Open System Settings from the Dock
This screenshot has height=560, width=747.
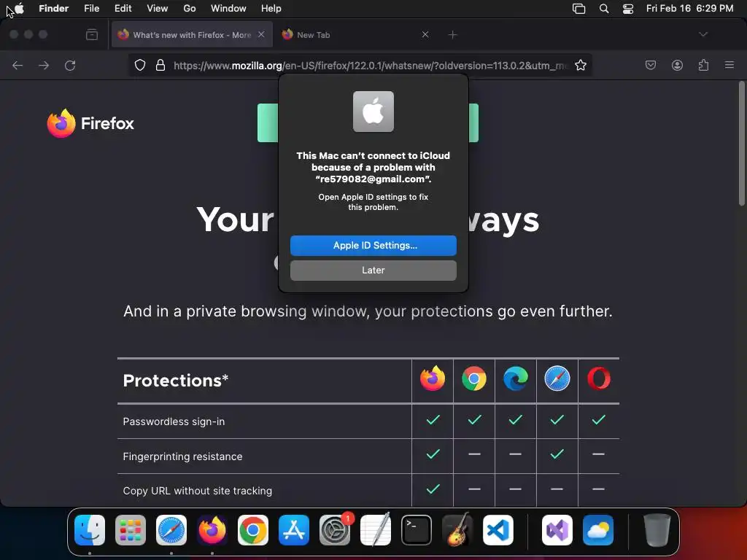[335, 530]
